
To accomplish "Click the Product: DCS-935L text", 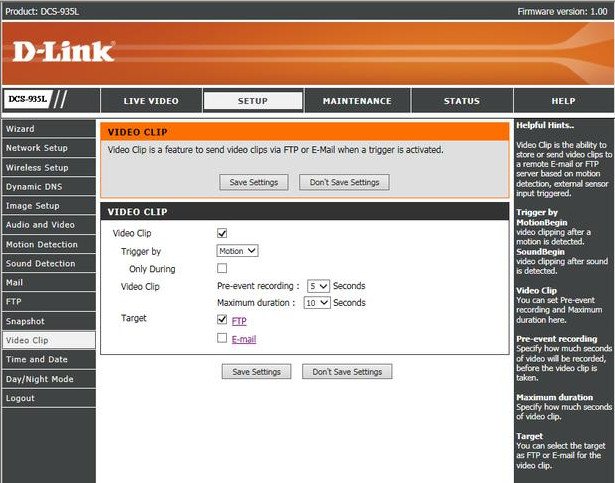I will tap(42, 11).
